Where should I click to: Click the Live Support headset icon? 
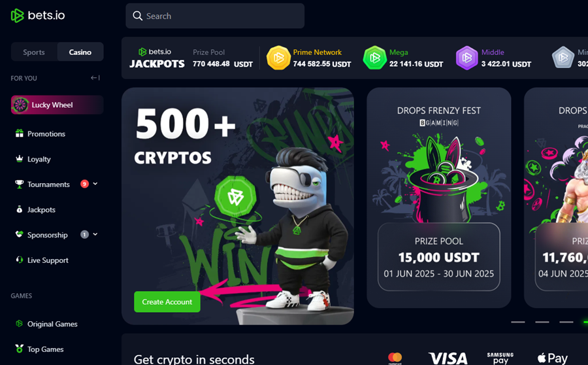tap(19, 260)
